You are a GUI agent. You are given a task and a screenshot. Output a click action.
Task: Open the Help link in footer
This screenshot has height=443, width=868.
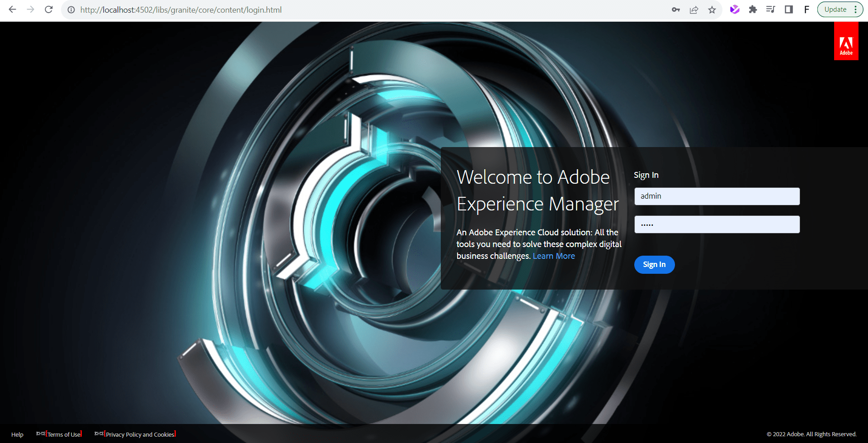(17, 434)
